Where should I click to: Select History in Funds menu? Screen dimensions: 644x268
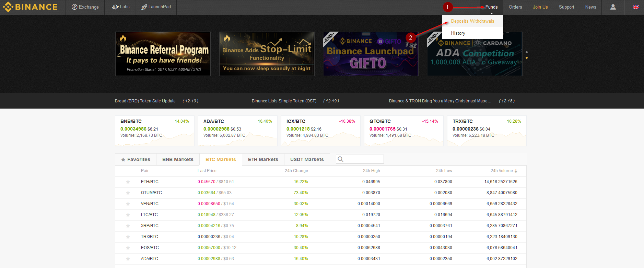(472, 33)
